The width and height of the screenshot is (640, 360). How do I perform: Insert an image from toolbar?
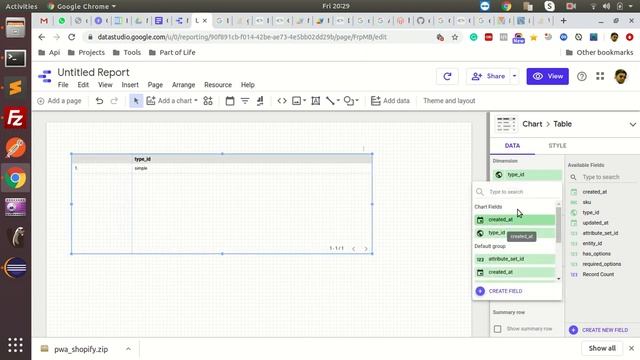297,101
